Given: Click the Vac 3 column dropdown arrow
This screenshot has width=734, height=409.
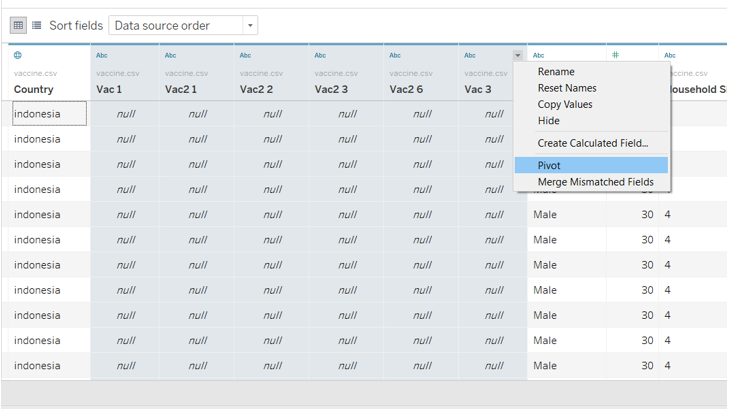Looking at the screenshot, I should tap(517, 56).
